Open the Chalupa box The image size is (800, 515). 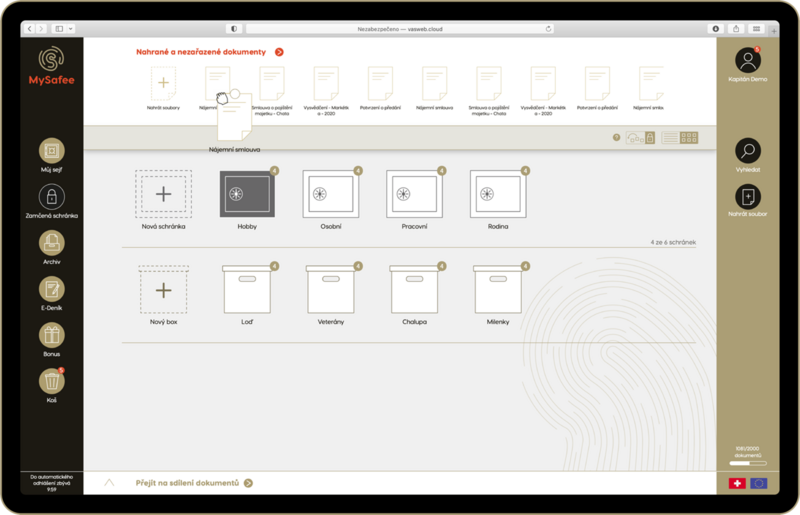pos(414,289)
